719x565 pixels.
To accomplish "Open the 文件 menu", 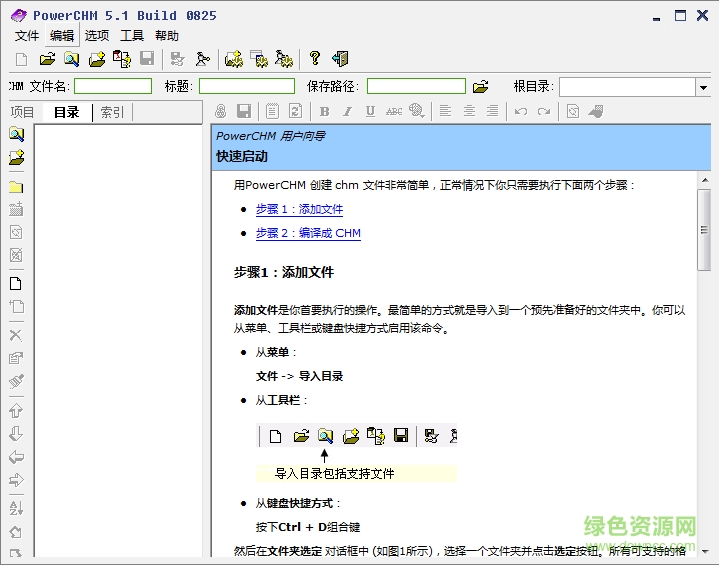I will click(27, 36).
